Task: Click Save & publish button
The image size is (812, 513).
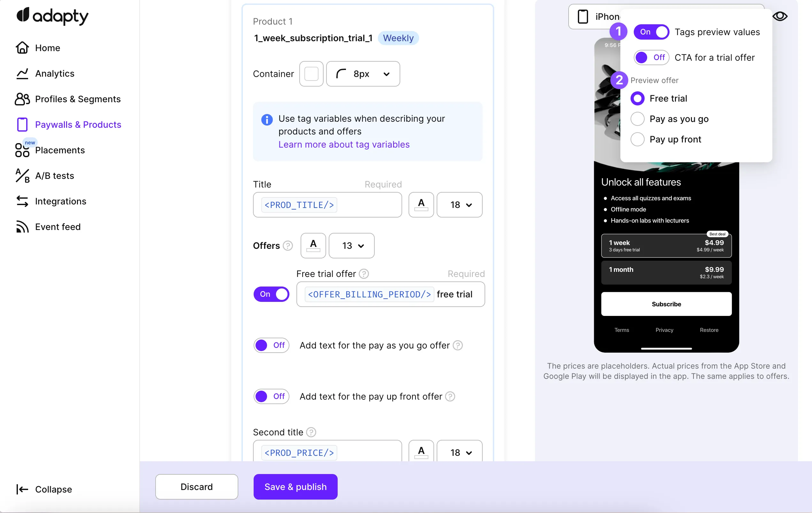Action: click(295, 487)
